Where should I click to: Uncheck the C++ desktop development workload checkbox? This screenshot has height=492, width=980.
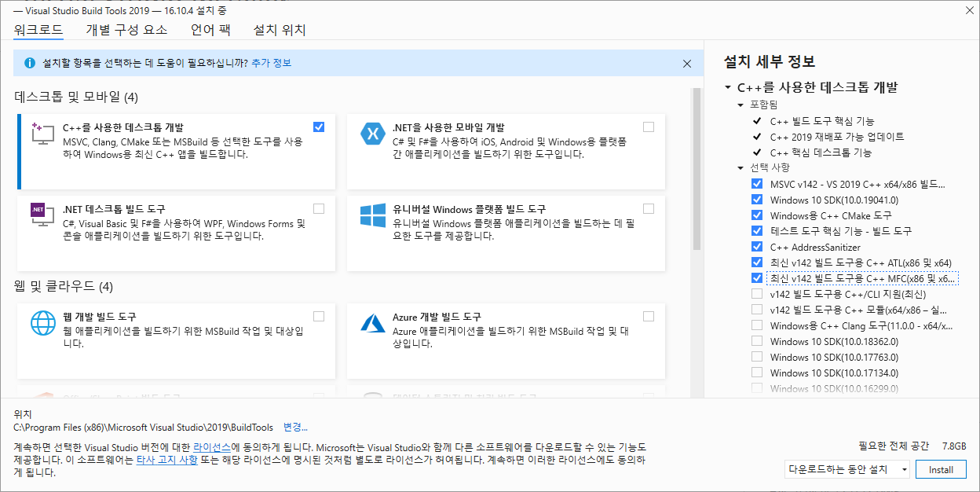tap(318, 127)
